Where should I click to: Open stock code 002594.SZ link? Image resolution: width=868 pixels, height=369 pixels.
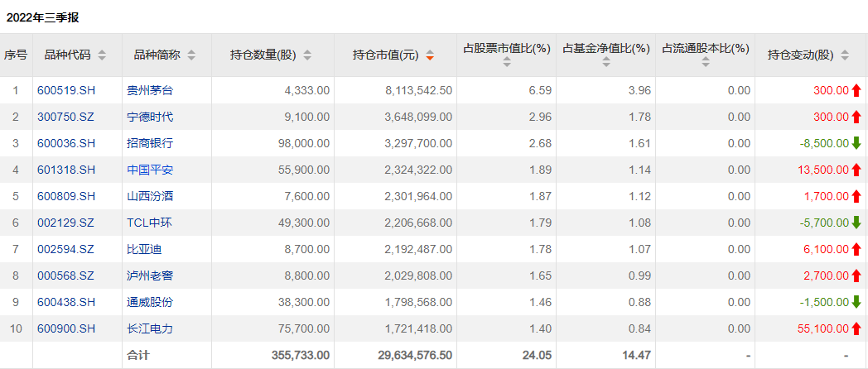(66, 250)
